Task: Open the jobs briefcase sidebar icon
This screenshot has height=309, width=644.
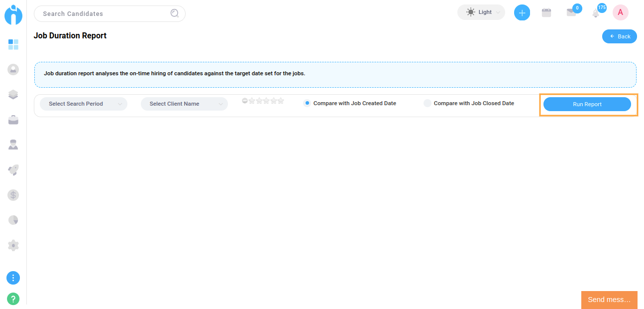Action: (x=13, y=120)
